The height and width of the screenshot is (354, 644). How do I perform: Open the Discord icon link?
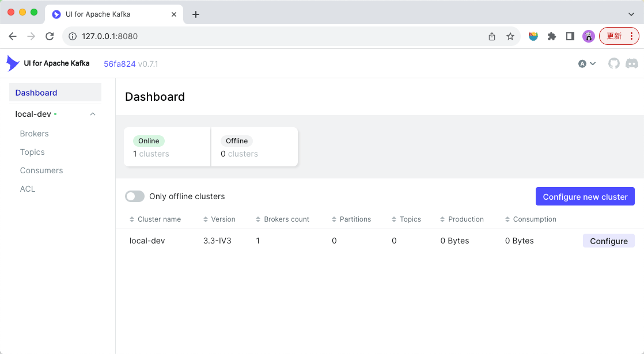(631, 63)
